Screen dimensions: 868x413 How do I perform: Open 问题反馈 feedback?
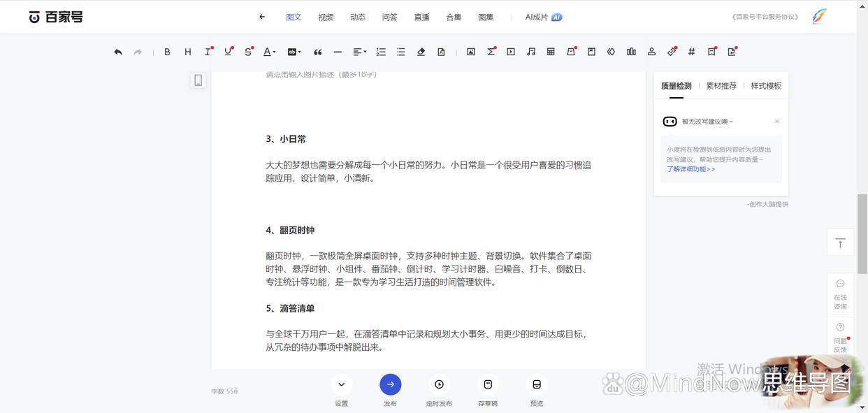[840, 338]
